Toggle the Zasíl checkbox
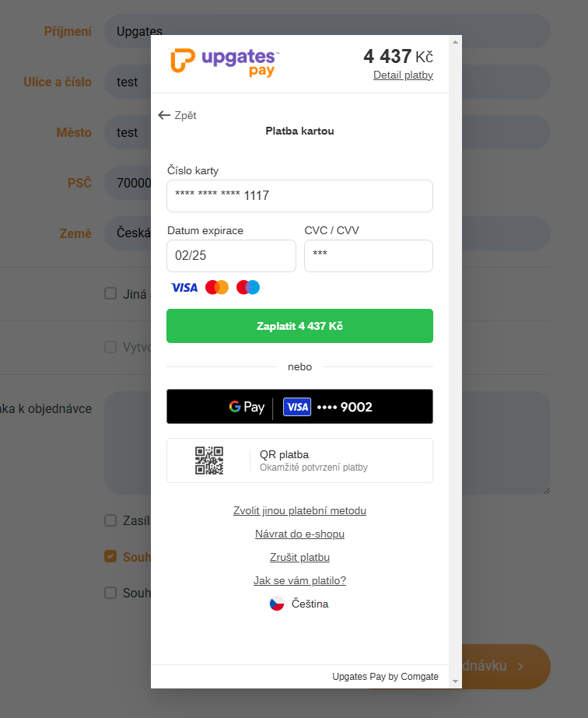The width and height of the screenshot is (588, 718). coord(110,520)
